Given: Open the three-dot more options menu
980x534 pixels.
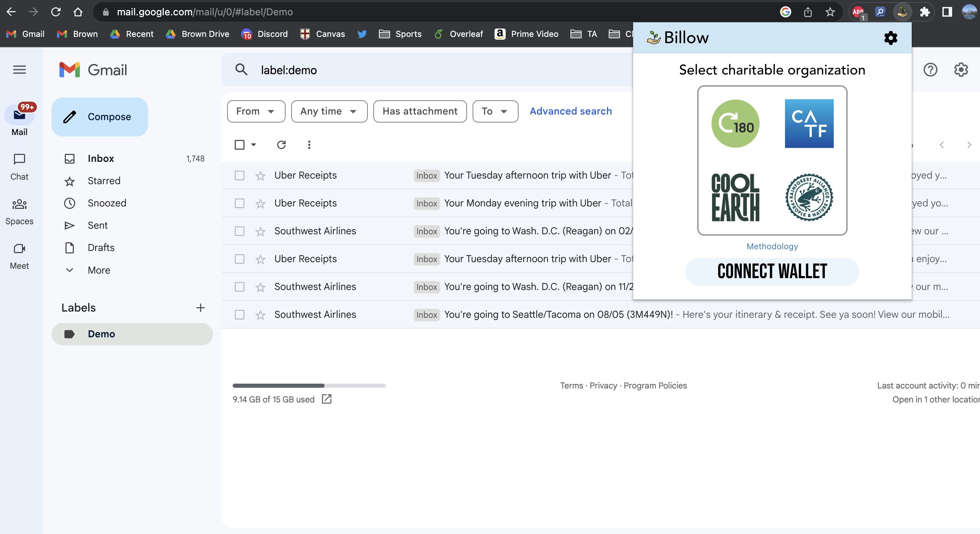Looking at the screenshot, I should [309, 145].
